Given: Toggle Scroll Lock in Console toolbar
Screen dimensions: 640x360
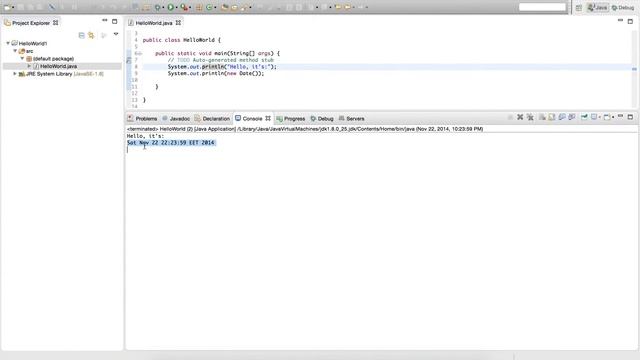Looking at the screenshot, I should point(552,117).
